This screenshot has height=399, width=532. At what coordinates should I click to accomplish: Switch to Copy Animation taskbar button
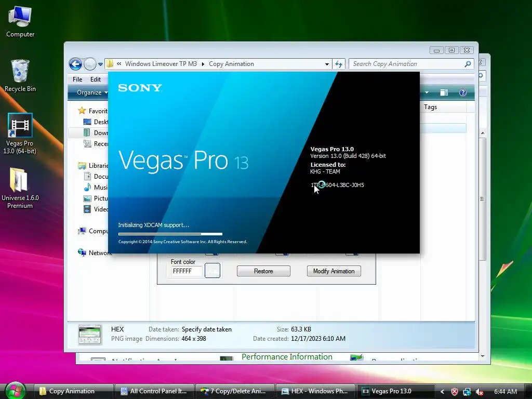click(x=73, y=391)
